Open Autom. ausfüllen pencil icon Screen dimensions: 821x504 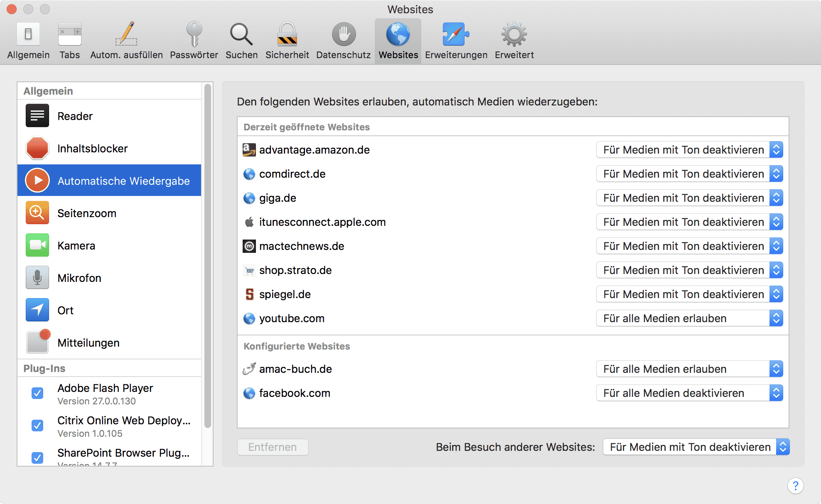126,34
